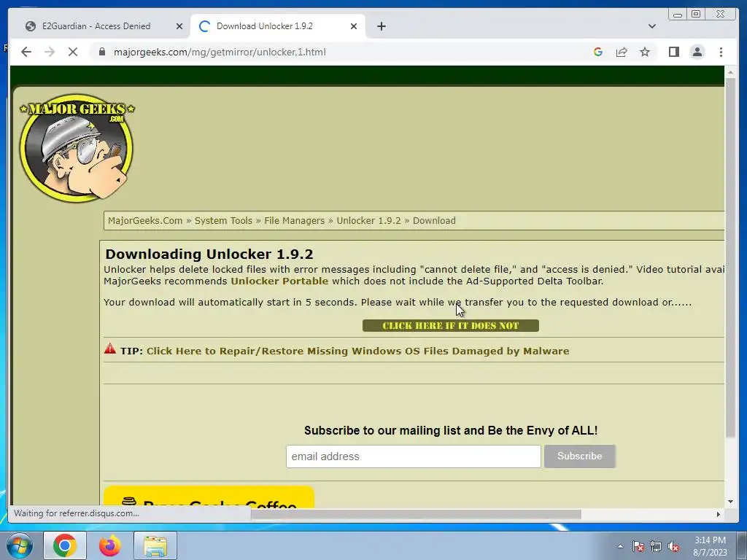Click the horizontal scrollbar right arrow
This screenshot has width=747, height=560.
click(719, 514)
